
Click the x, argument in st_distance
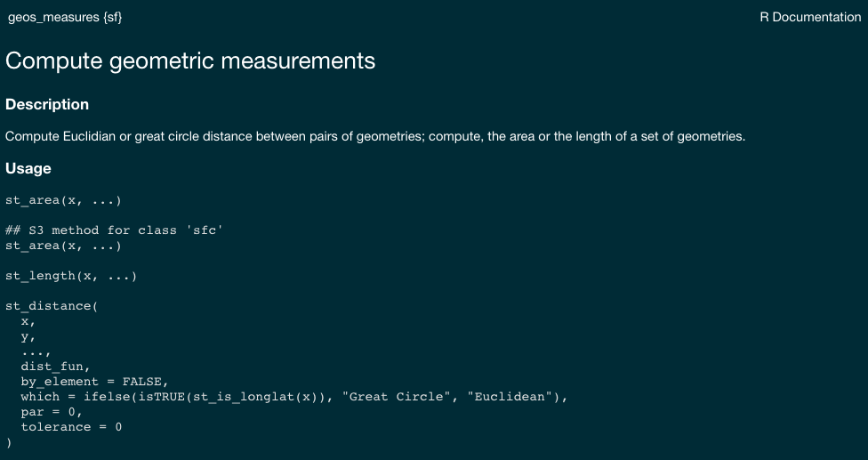click(x=28, y=321)
